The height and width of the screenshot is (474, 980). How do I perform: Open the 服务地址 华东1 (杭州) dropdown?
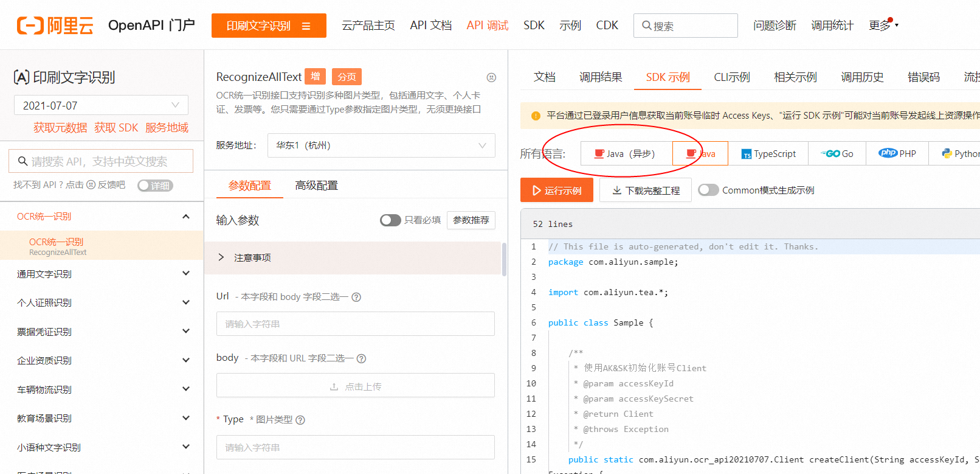381,145
